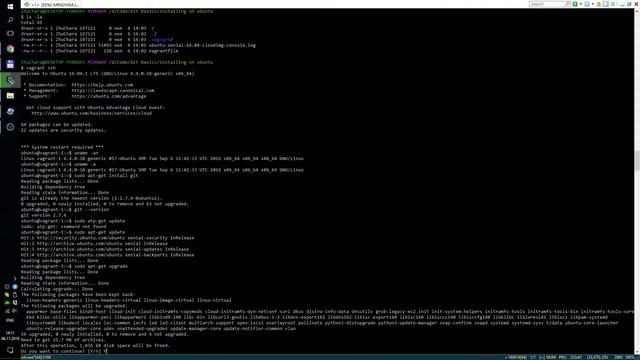
Task: Select the active ConEmu taskbar icon
Action: point(10,80)
